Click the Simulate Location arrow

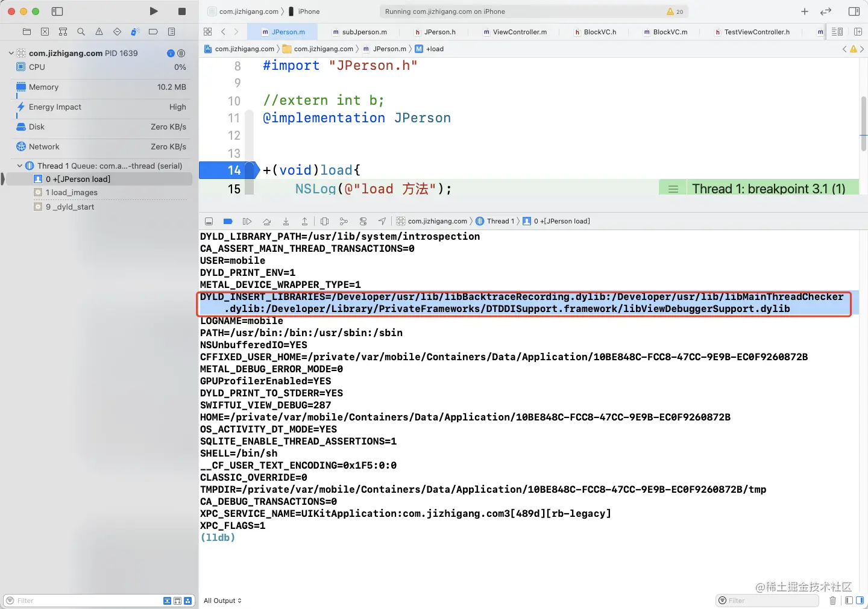pyautogui.click(x=382, y=221)
